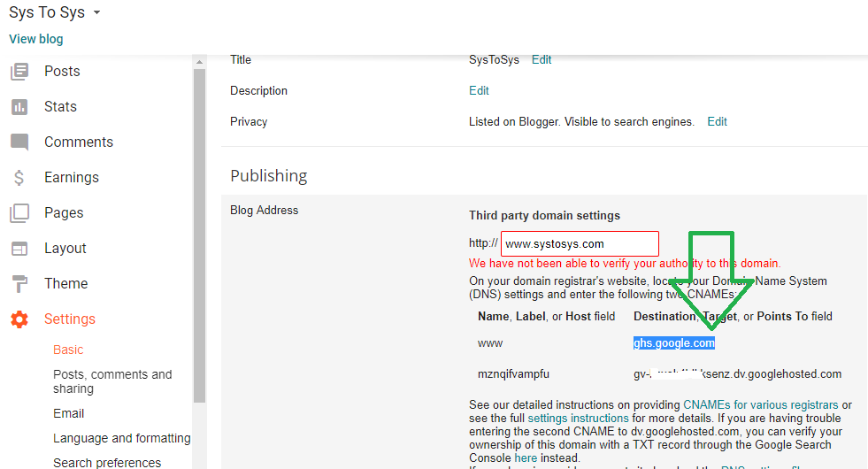Click the 'Third party domain settings' heading
The width and height of the screenshot is (868, 469).
click(544, 216)
